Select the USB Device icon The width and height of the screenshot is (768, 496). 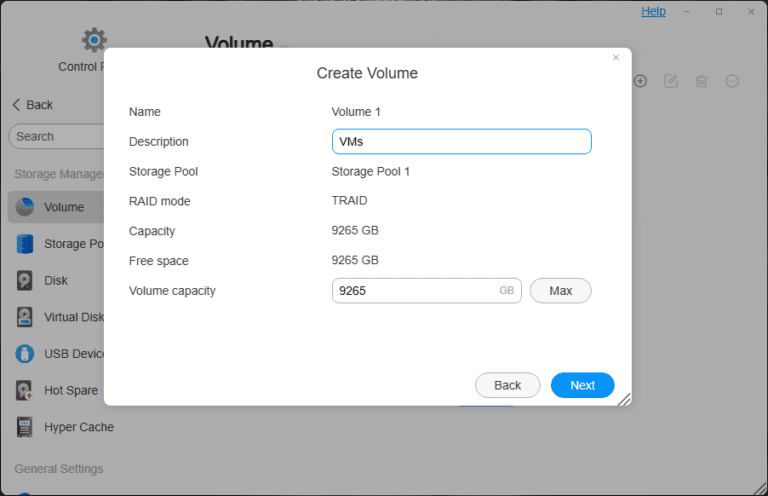(x=25, y=354)
